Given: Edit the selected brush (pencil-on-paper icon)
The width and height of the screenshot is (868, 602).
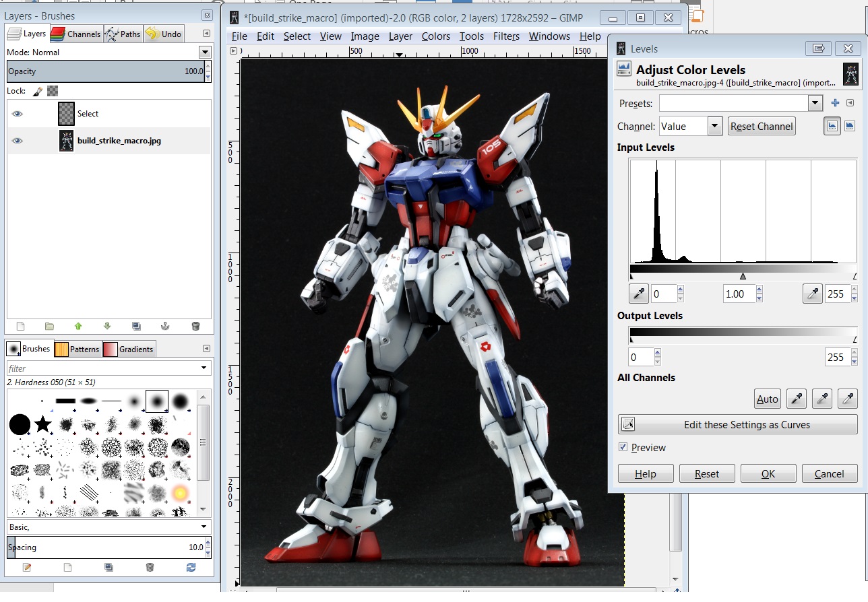Looking at the screenshot, I should pos(27,567).
